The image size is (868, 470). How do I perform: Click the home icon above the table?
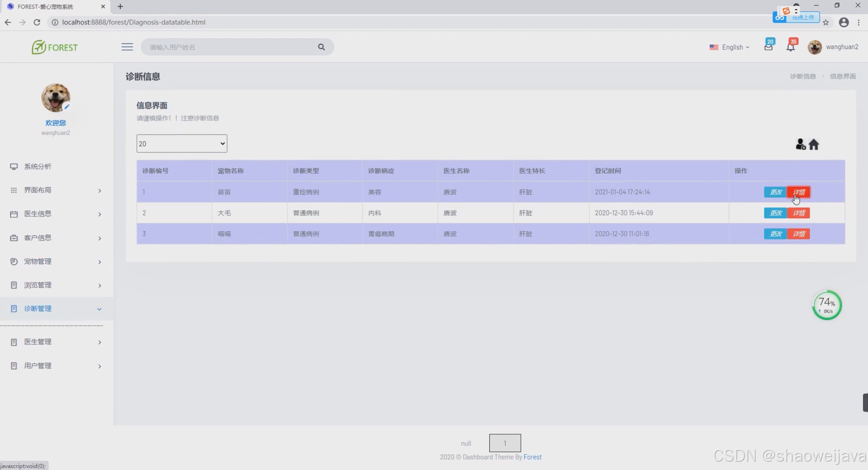814,144
